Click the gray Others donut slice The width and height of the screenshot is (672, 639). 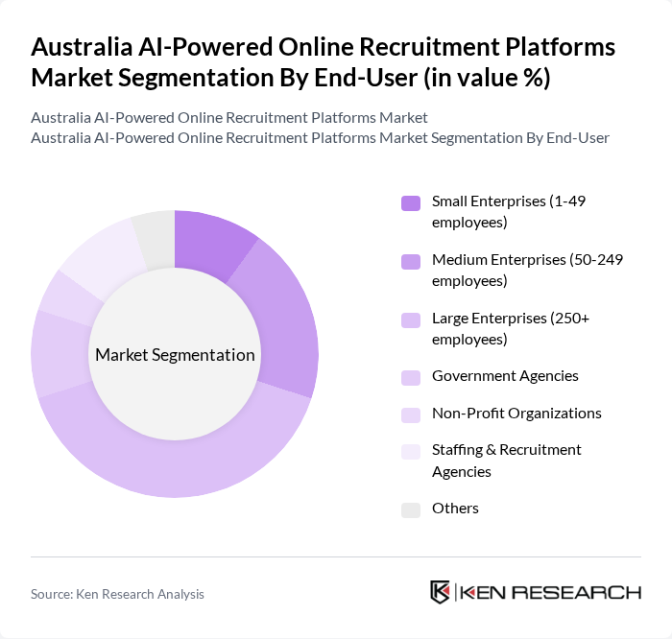point(156,240)
